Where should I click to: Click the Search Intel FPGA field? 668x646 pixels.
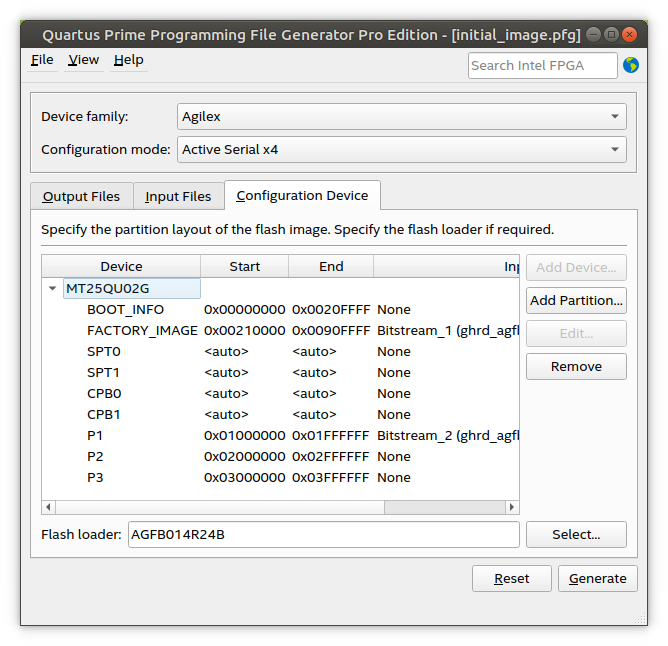click(x=542, y=65)
